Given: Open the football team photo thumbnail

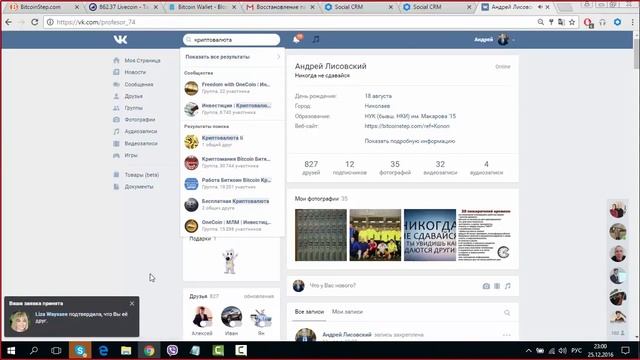Looking at the screenshot, I should point(376,235).
